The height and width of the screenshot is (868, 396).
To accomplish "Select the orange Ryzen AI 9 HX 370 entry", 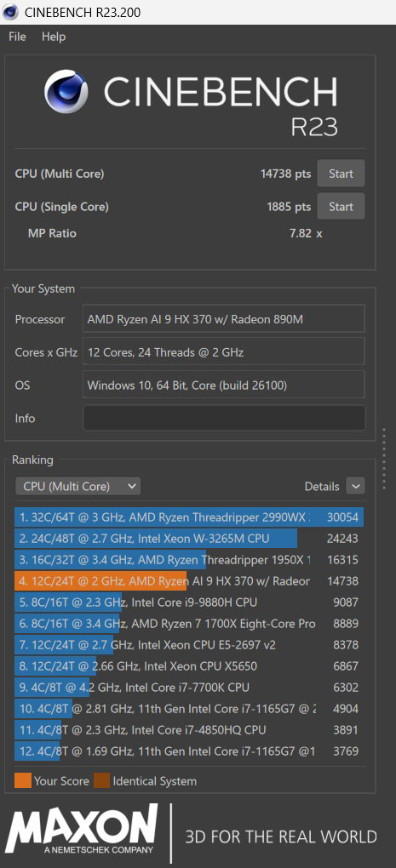I will (x=189, y=581).
